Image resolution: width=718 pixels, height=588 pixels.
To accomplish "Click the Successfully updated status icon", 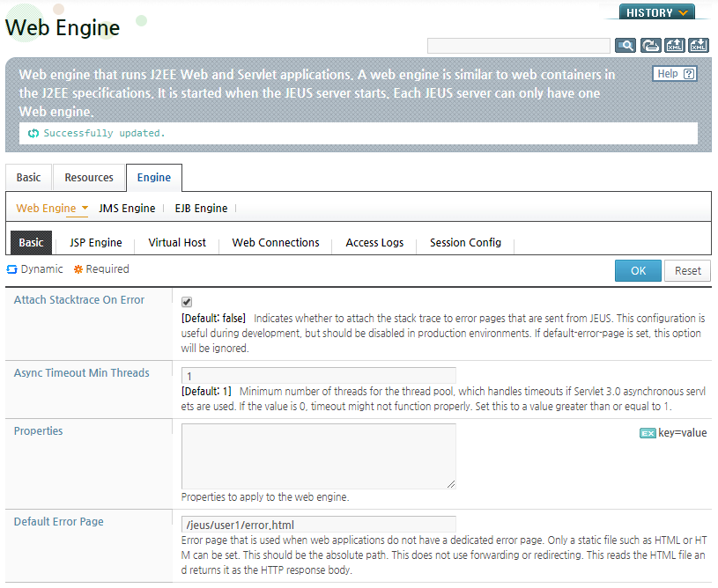I will point(33,133).
